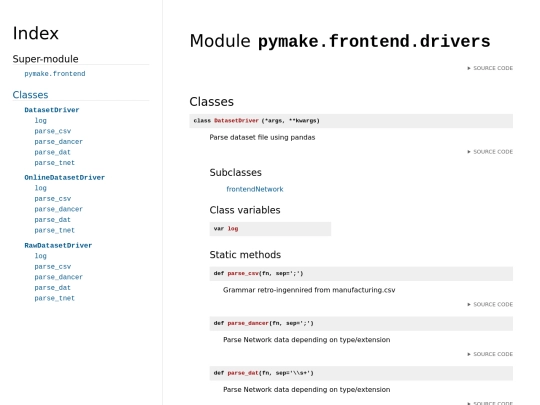Screen dimensions: 540x405
Task: Click the Module pymake.frontend.drivers title
Action: (340, 41)
